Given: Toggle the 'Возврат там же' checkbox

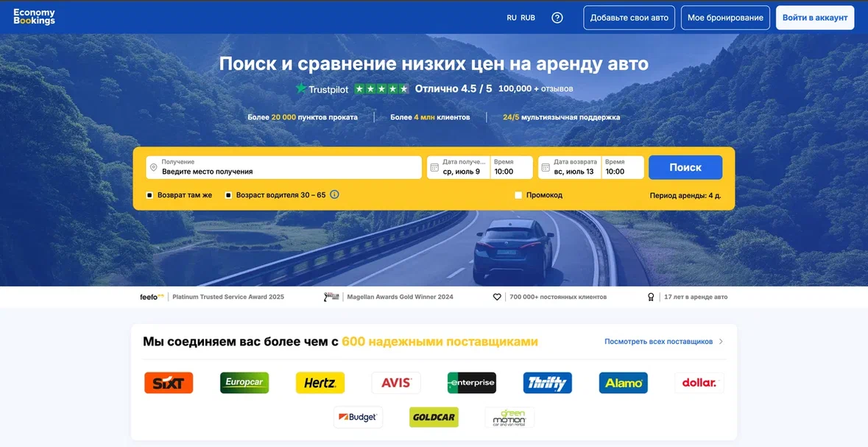Looking at the screenshot, I should click(149, 195).
